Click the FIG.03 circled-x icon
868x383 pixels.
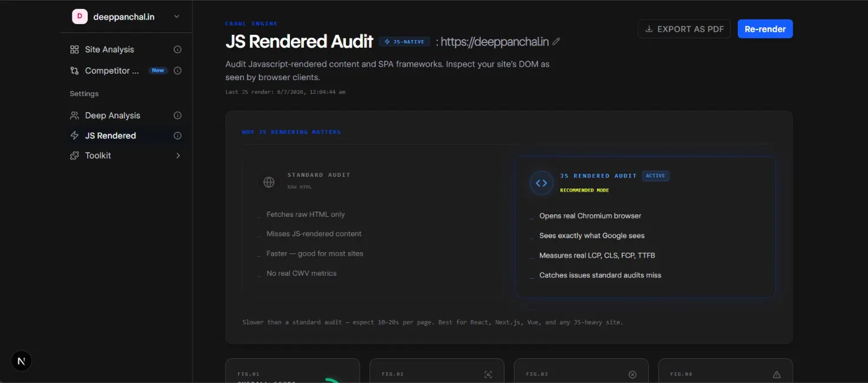click(632, 374)
